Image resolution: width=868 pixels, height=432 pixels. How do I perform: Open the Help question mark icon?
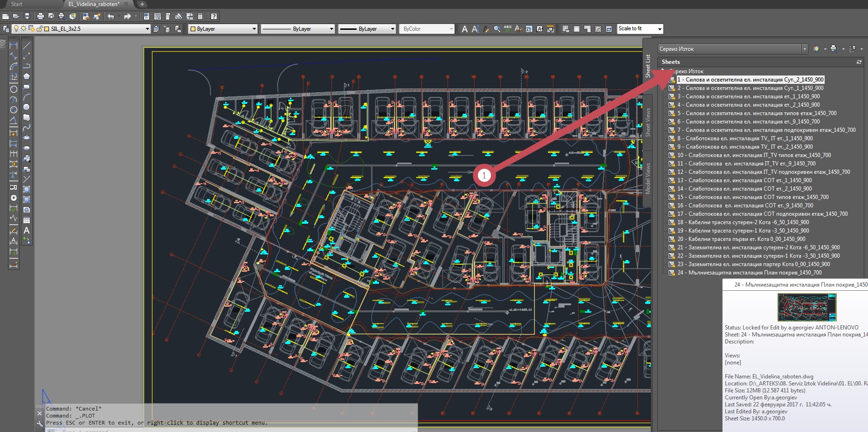[x=214, y=16]
